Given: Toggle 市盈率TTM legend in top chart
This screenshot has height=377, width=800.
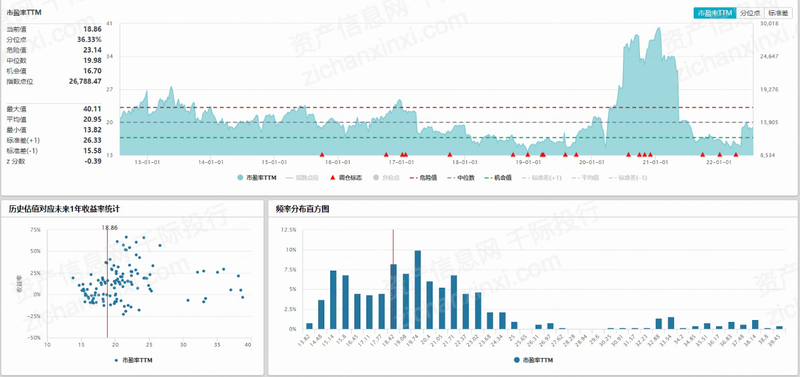Looking at the screenshot, I should tap(257, 178).
